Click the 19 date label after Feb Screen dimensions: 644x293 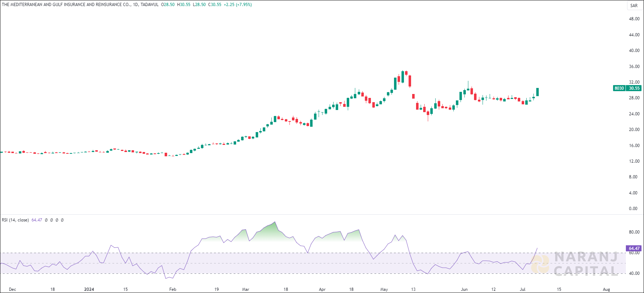coord(217,289)
